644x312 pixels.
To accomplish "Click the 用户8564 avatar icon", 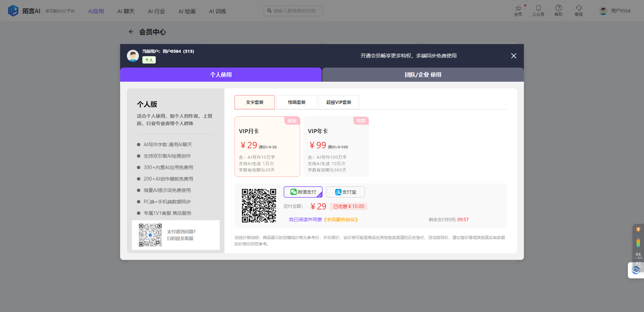I will coord(603,10).
